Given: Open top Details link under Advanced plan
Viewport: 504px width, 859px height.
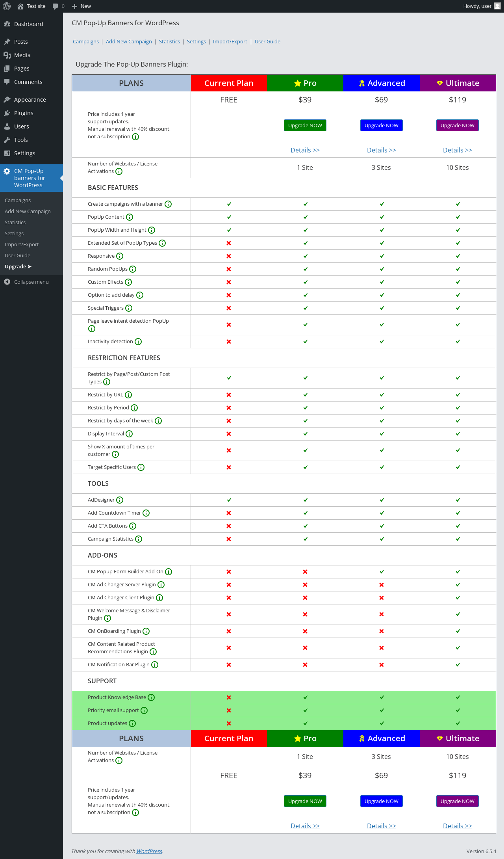Looking at the screenshot, I should point(382,150).
